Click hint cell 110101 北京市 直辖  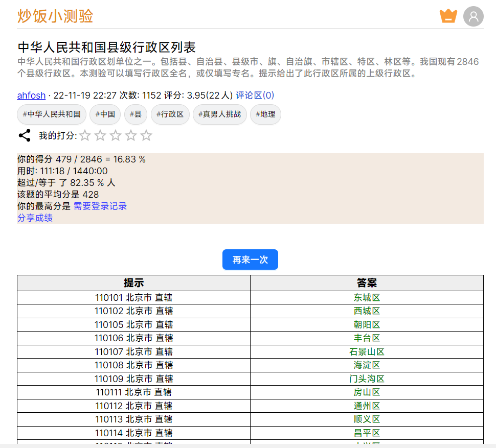pyautogui.click(x=134, y=297)
